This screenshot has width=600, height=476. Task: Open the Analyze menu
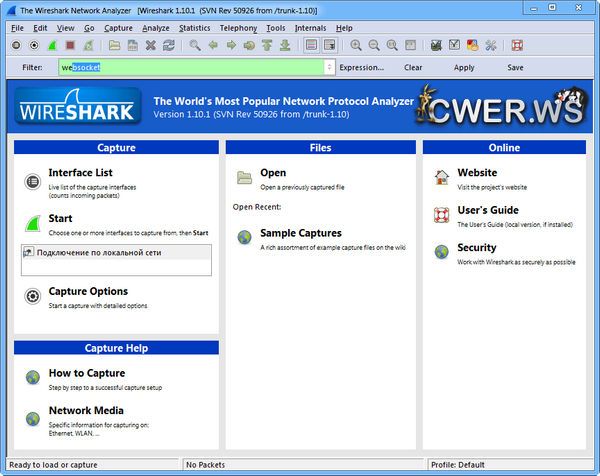tap(156, 28)
